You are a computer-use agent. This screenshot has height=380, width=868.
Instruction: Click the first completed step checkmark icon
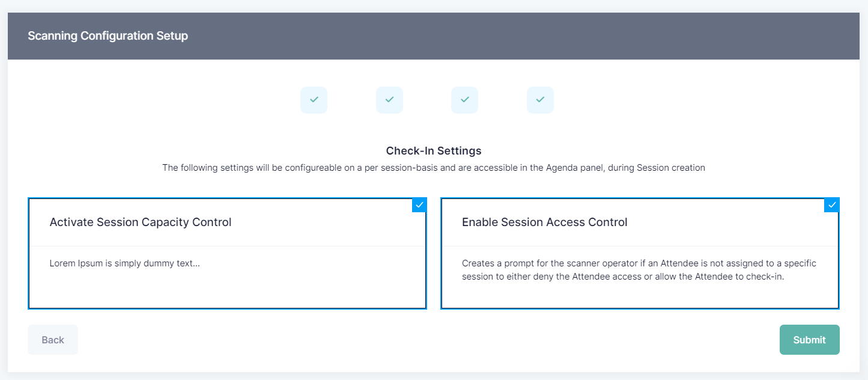coord(314,100)
